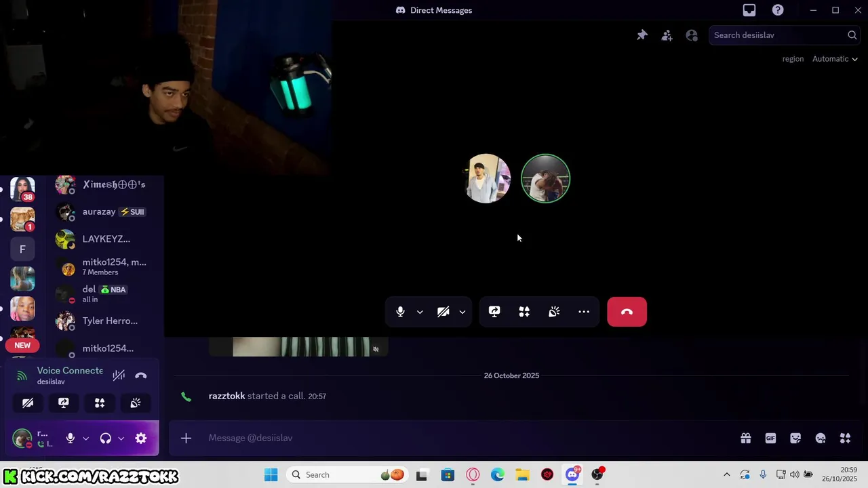868x488 pixels.
Task: Open the Discord inbox
Action: (749, 10)
